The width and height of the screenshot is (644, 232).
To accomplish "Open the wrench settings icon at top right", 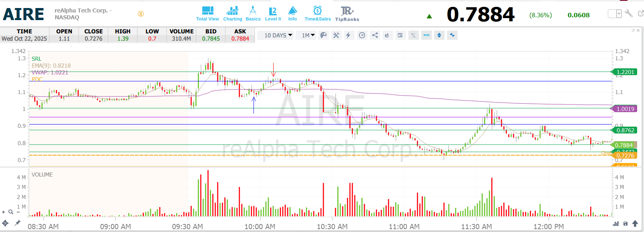I will 629,14.
